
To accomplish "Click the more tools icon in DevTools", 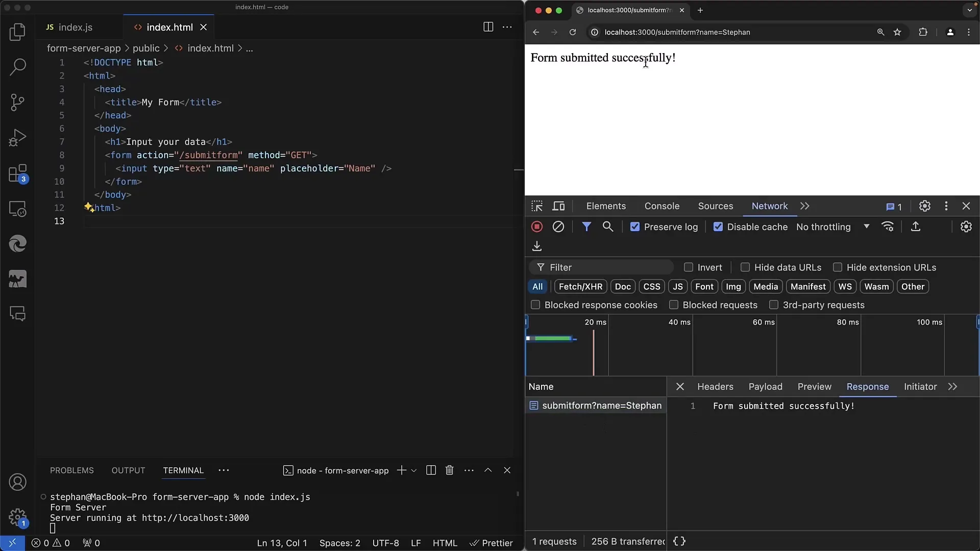I will coord(946,206).
